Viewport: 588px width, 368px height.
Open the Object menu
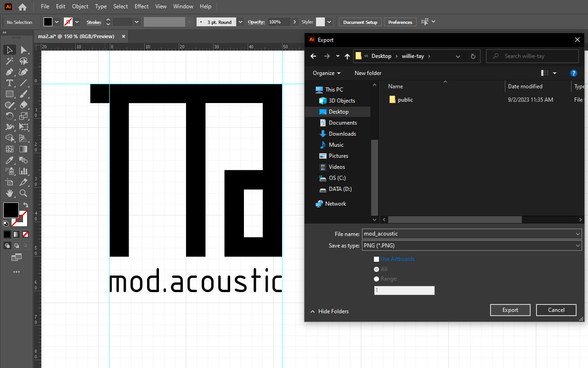click(x=80, y=6)
